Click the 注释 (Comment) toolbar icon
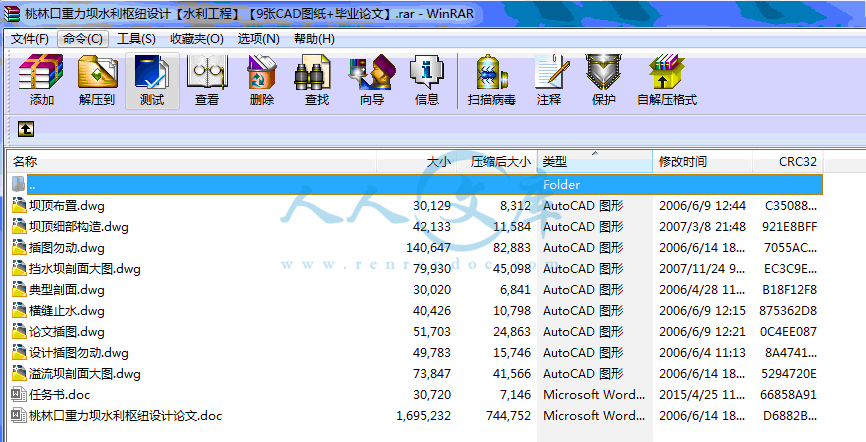 550,72
